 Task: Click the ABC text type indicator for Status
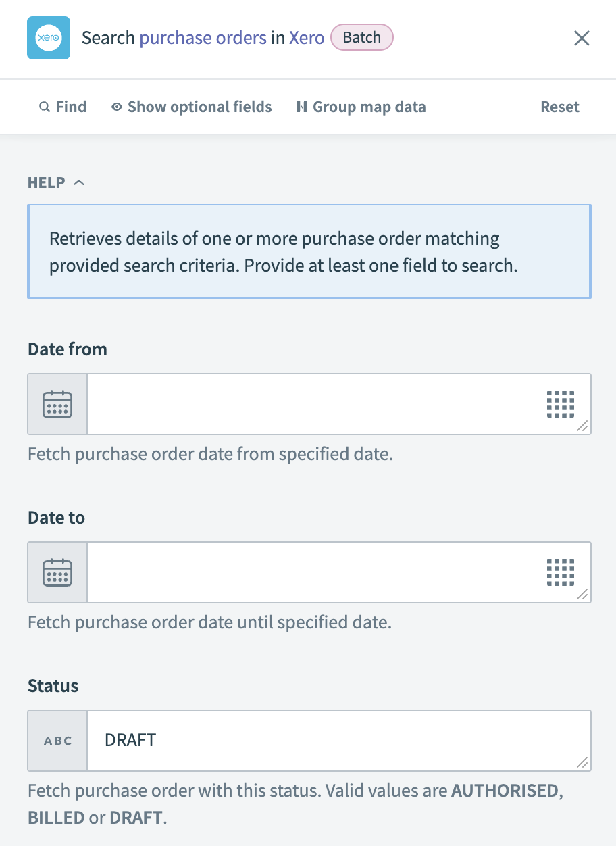(57, 741)
